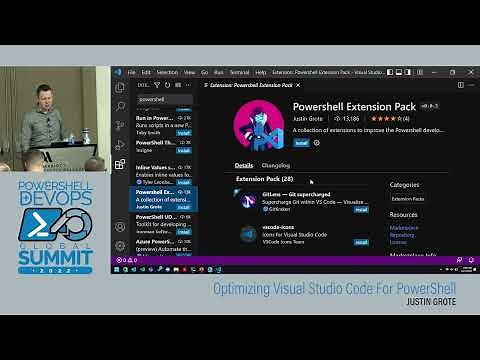Open the Search view in activity bar
The height and width of the screenshot is (360, 480).
click(120, 106)
